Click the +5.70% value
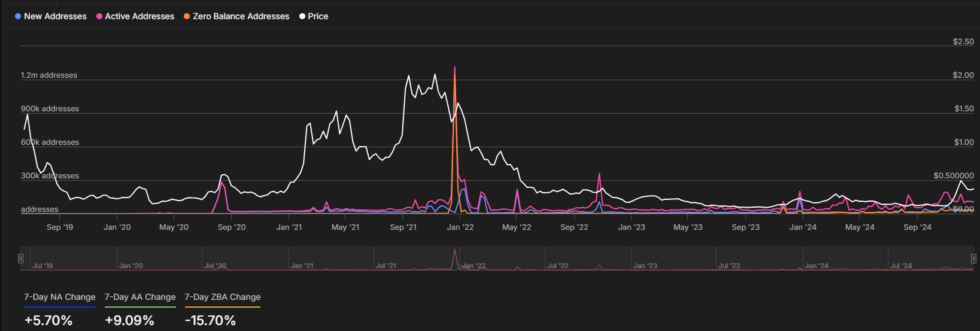The image size is (980, 331). pyautogui.click(x=48, y=320)
